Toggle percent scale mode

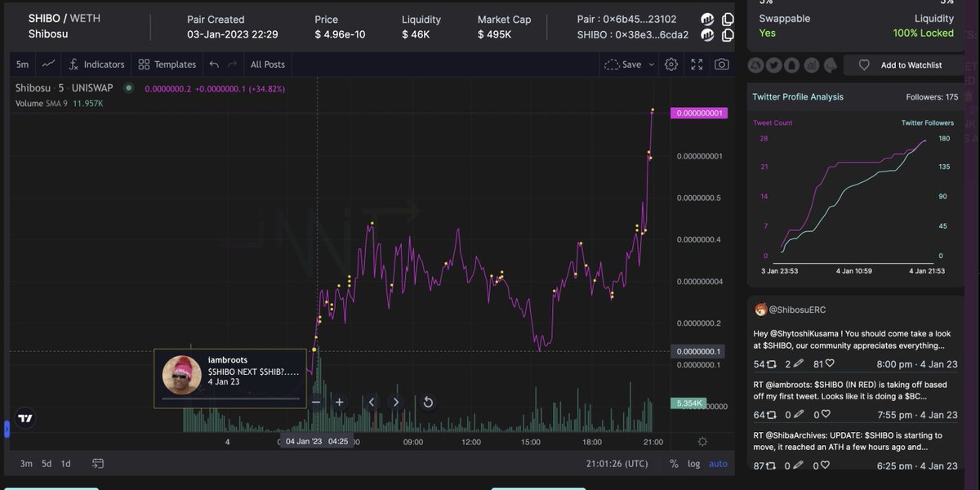674,464
